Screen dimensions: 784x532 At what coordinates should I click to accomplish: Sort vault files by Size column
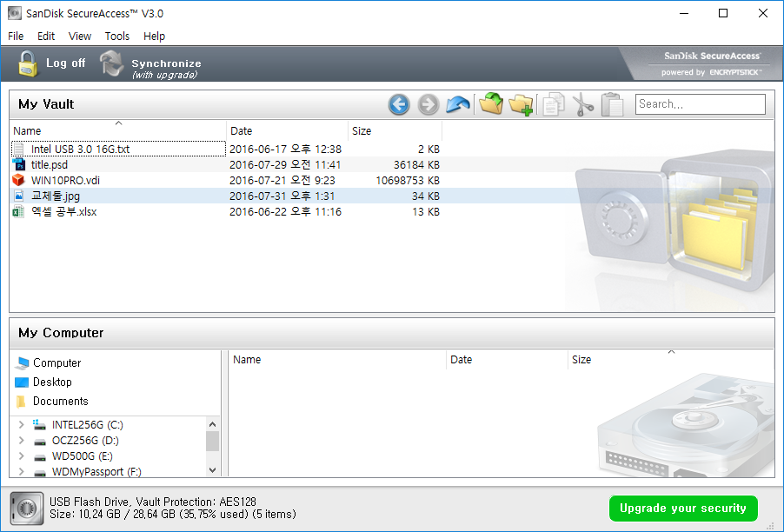point(395,130)
